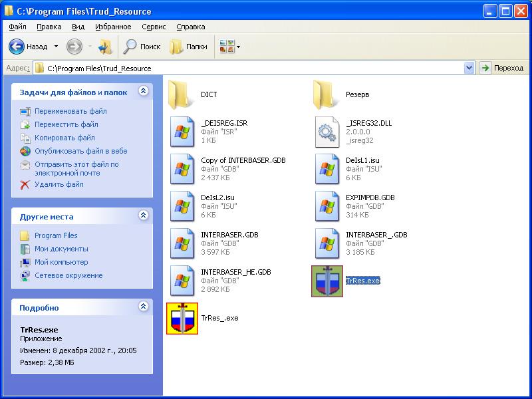
Task: Select the TrRes.exe shield icon
Action: [327, 281]
